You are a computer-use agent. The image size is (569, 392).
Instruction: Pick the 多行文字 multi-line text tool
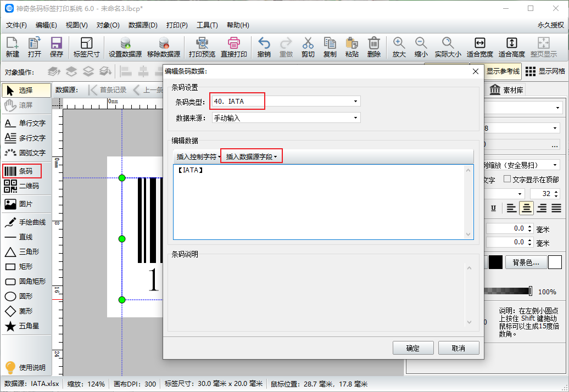[x=26, y=138]
